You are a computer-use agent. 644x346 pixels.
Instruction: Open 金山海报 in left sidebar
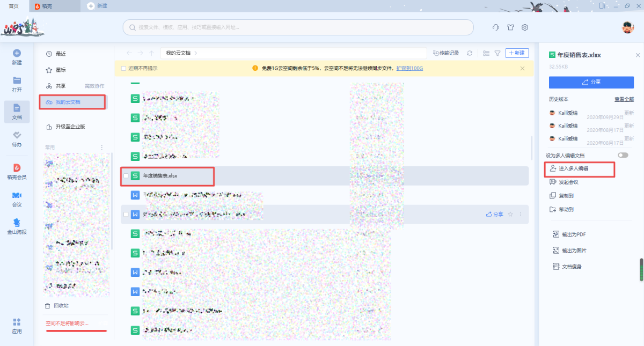[17, 226]
